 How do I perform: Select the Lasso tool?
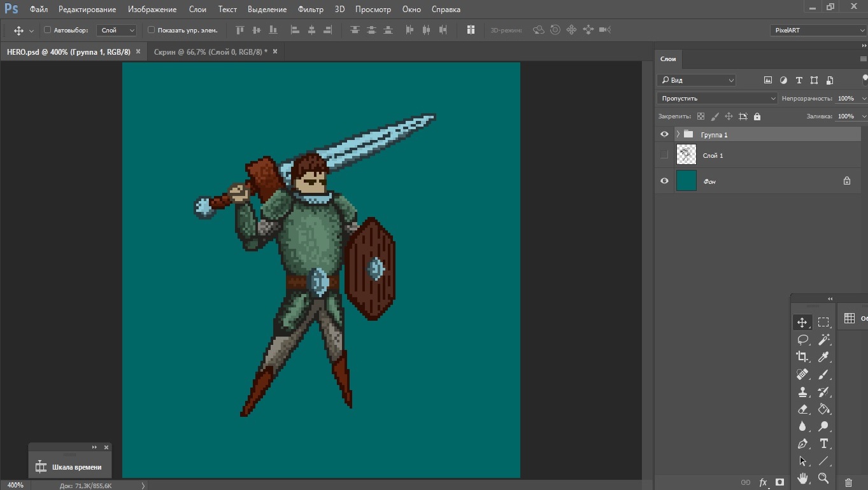point(802,340)
